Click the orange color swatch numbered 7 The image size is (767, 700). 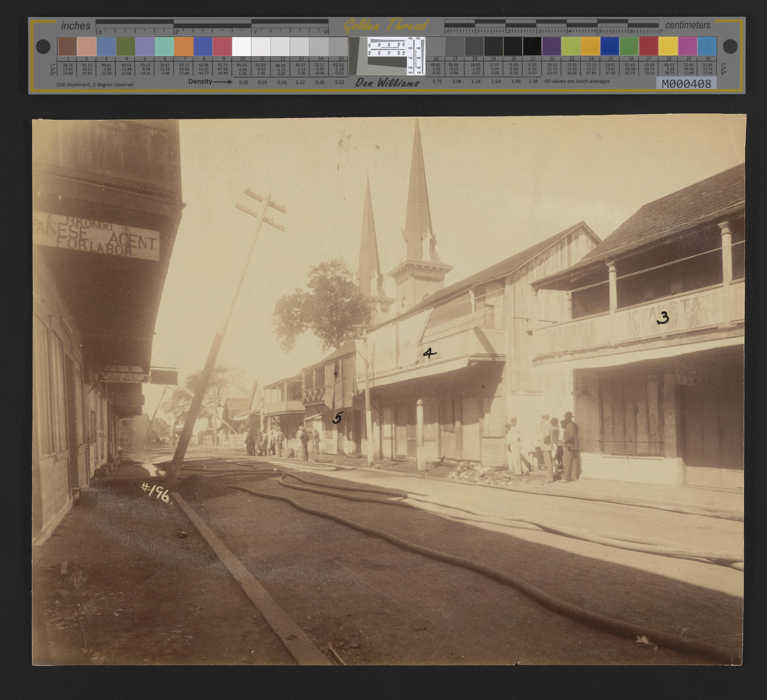click(x=184, y=46)
